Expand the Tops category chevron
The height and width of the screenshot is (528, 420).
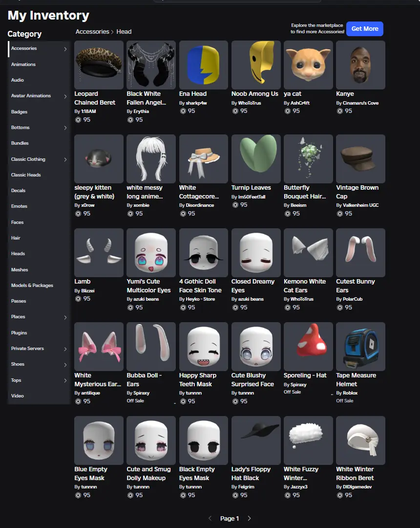[x=65, y=380]
